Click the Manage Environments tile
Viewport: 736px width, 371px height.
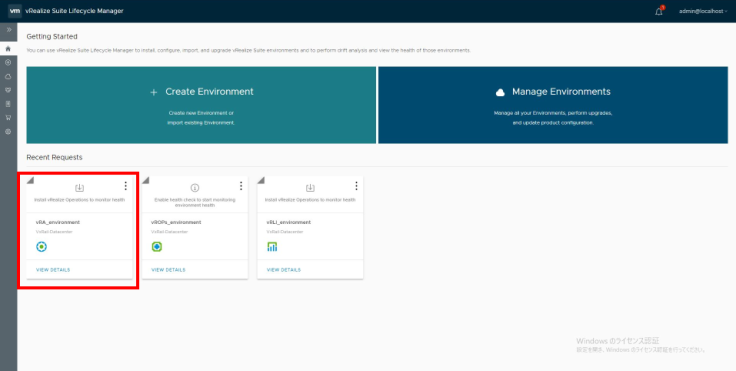[553, 105]
